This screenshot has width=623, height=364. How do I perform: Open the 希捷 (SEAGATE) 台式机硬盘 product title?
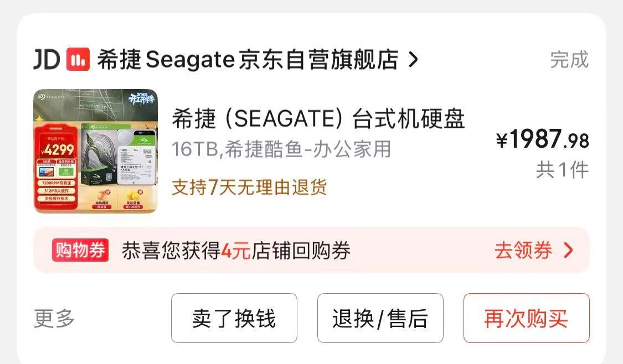click(x=318, y=118)
